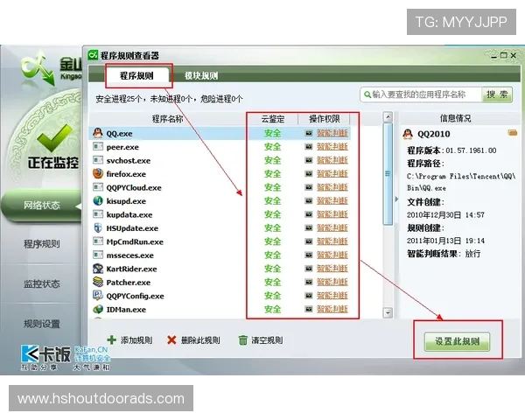Viewport: 525px width, 420px height.
Task: Open 智能判断 link for QQ.exe
Action: tap(332, 133)
